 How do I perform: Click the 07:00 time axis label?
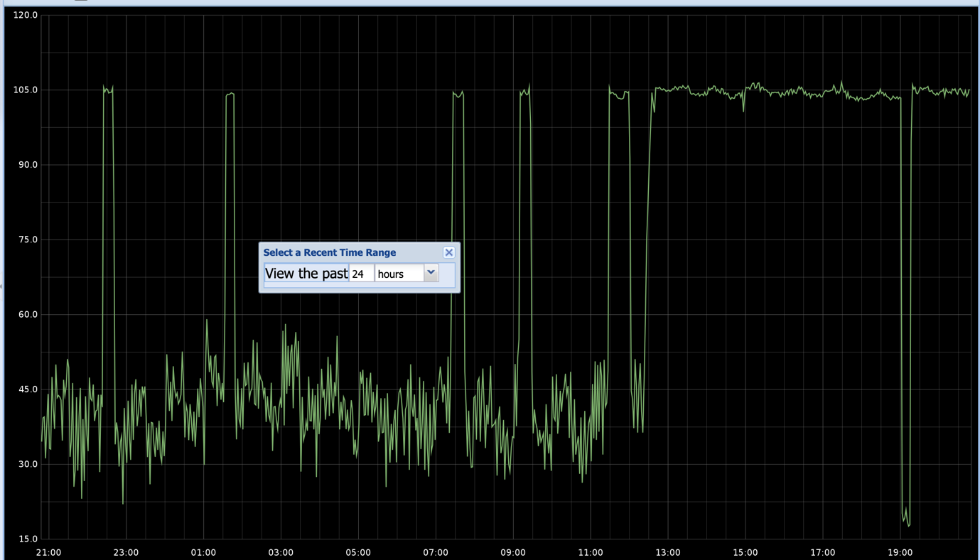[436, 552]
